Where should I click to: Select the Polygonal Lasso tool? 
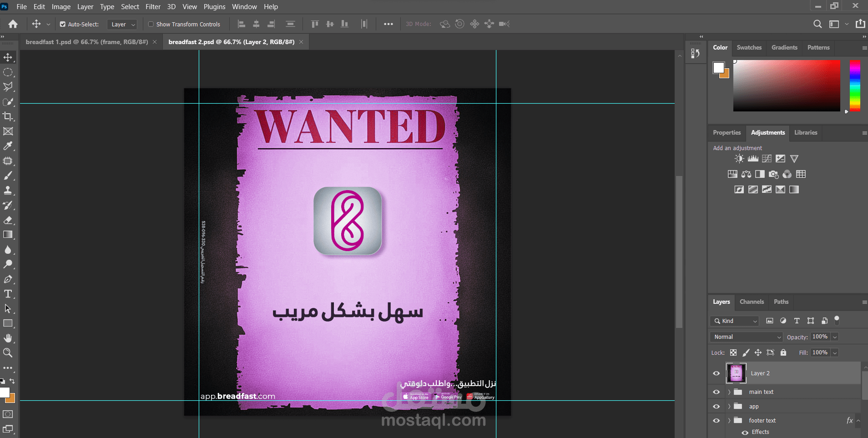click(8, 87)
